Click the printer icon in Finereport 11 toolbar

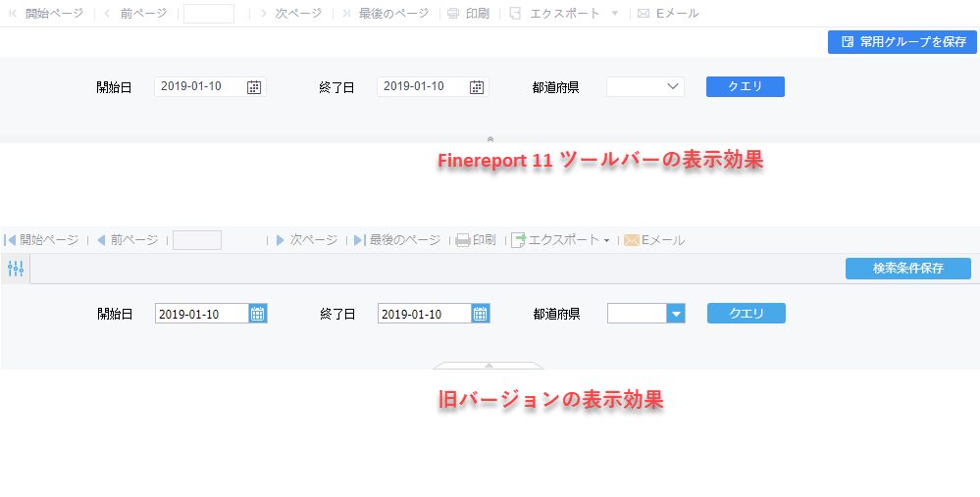[x=453, y=13]
